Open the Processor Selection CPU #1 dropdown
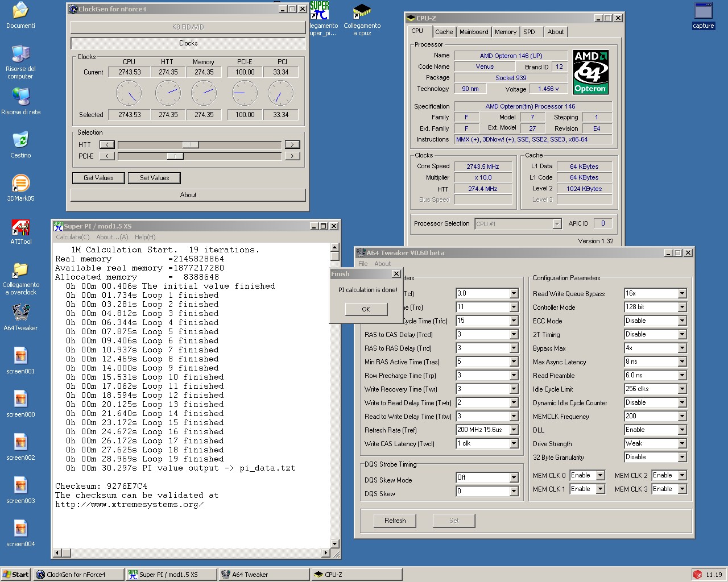The width and height of the screenshot is (728, 582). [x=557, y=224]
